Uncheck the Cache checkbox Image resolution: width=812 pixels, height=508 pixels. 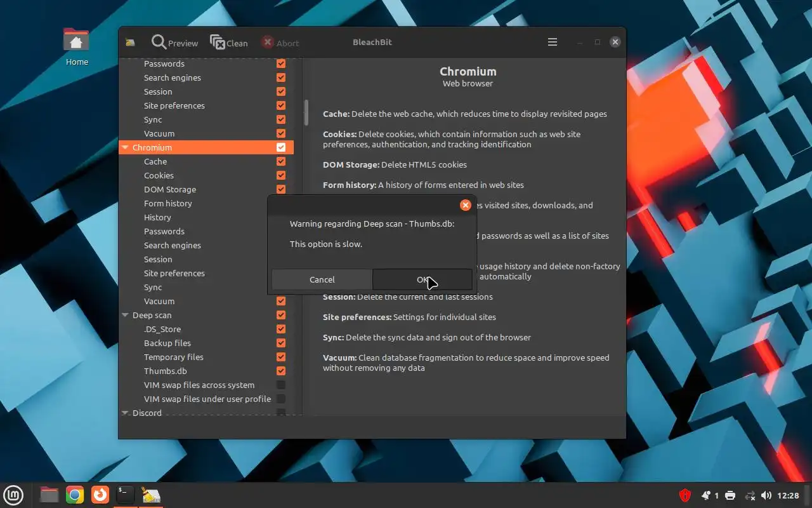click(x=281, y=161)
